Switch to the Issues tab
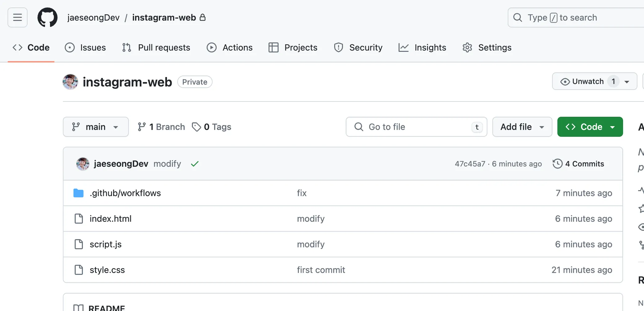Screen dimensions: 644x311 [85, 47]
